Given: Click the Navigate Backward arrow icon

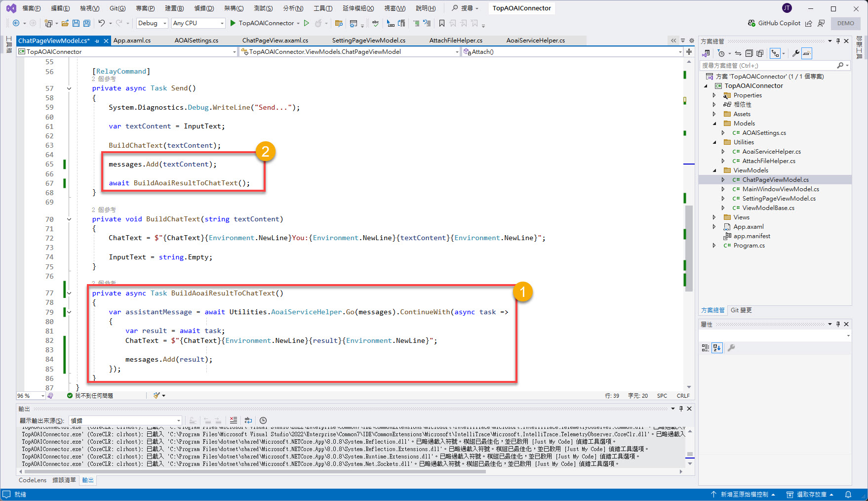Looking at the screenshot, I should (x=16, y=23).
